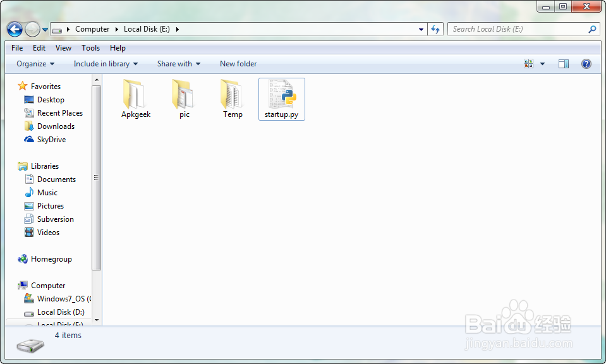This screenshot has height=364, width=606.
Task: Open the Tools menu
Action: [91, 48]
